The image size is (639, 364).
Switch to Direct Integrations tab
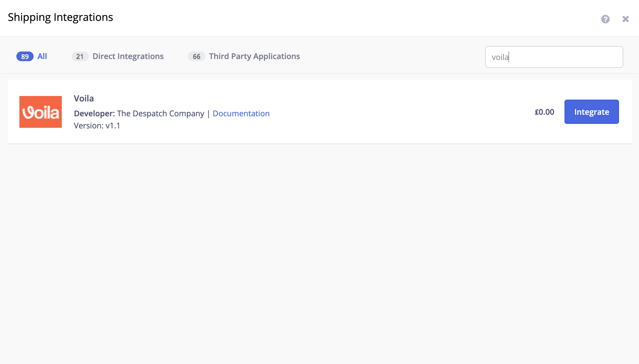[x=118, y=56]
